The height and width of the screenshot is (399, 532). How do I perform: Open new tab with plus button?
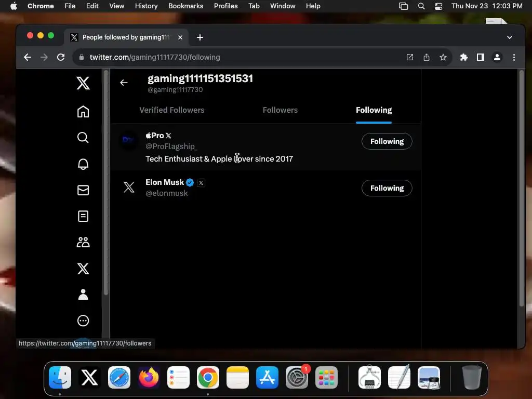click(200, 37)
